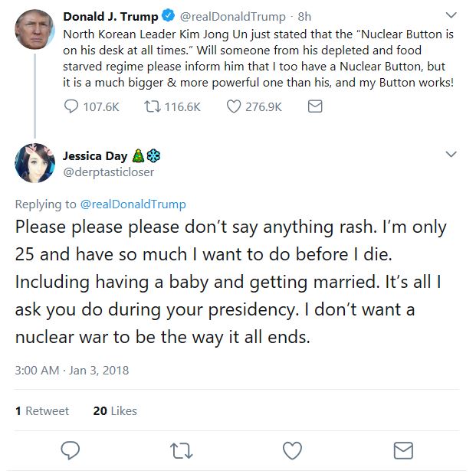Click the 3:00 AM Jan 3, 2018 timestamp

point(72,371)
